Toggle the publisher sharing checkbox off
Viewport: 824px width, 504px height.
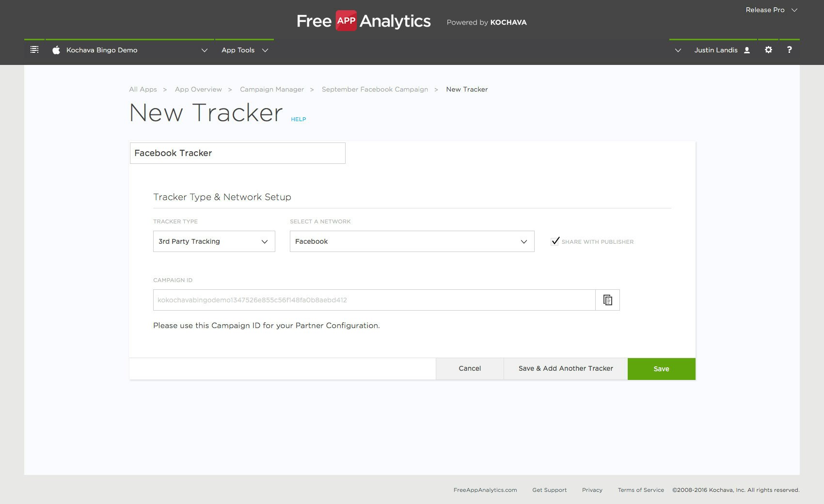pos(555,241)
